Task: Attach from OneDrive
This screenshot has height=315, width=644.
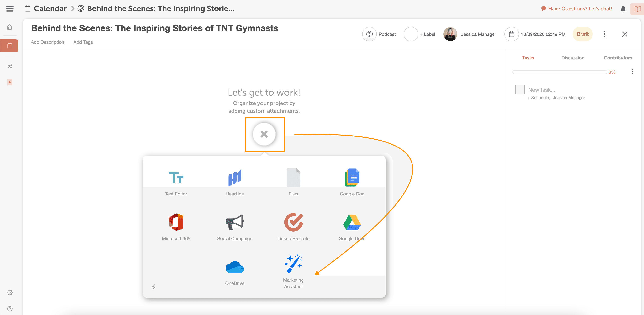Action: tap(234, 267)
